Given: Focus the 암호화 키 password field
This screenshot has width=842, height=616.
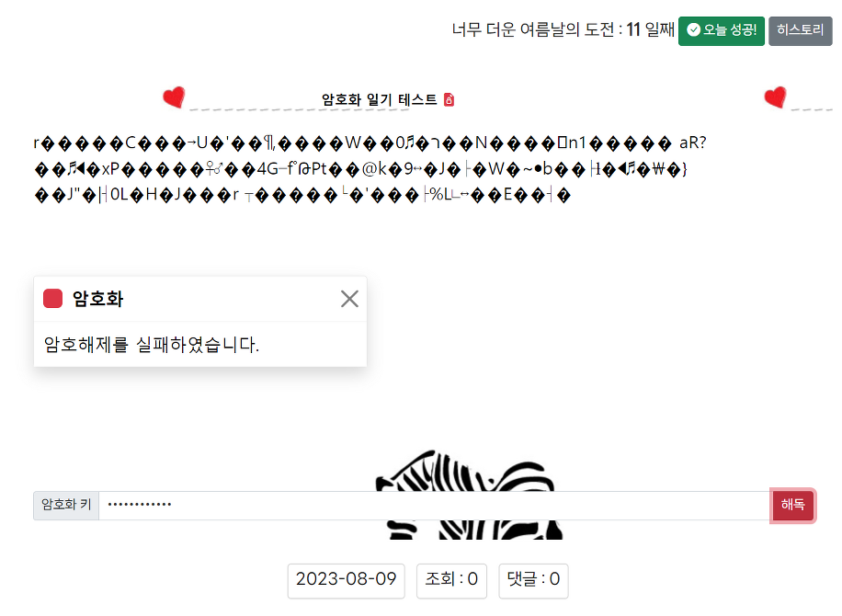Looking at the screenshot, I should [x=434, y=505].
